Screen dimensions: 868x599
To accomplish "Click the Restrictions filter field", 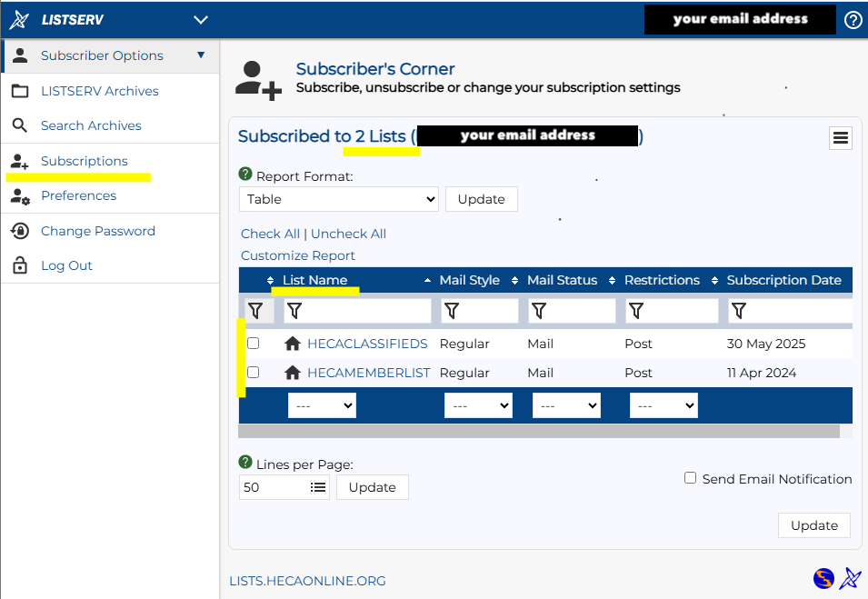I will click(x=672, y=311).
